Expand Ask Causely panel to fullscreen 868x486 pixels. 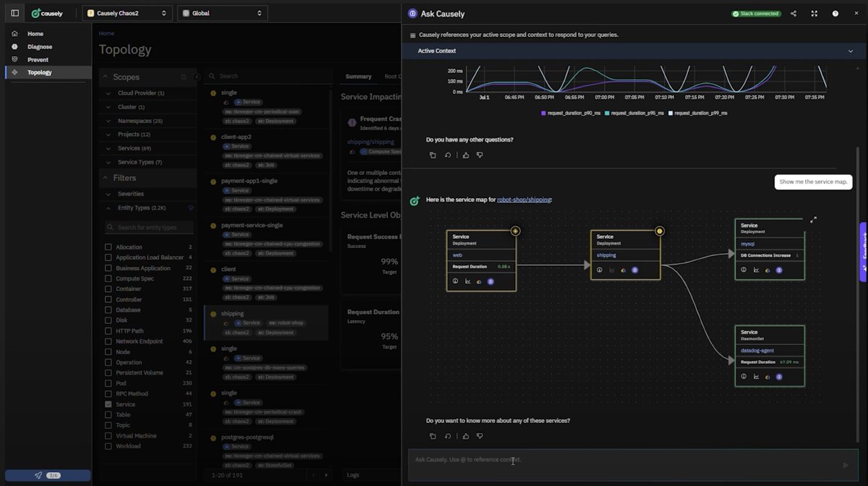pos(814,14)
